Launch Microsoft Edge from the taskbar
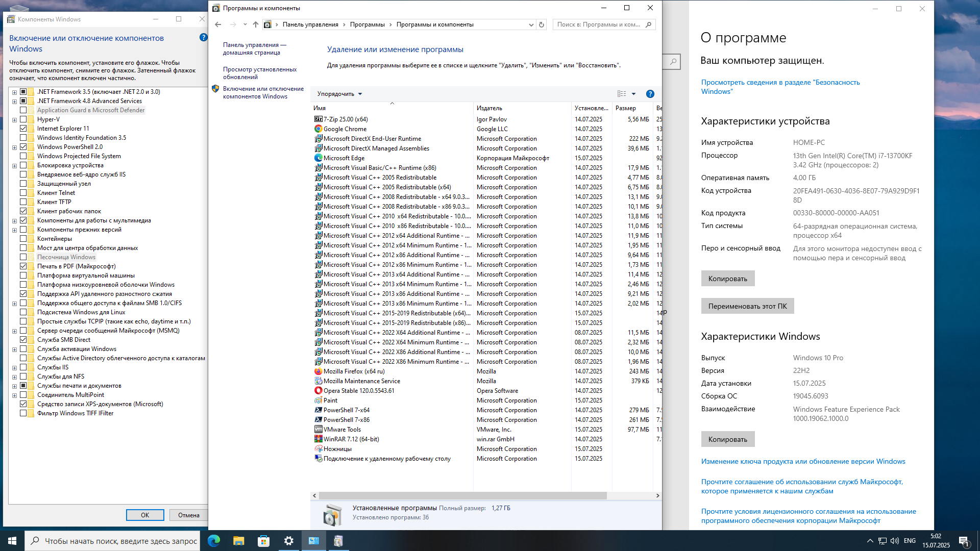Viewport: 980px width, 551px height. 214,541
